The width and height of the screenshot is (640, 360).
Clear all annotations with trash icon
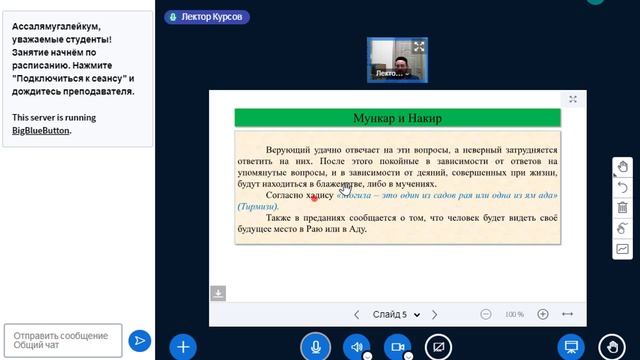tap(622, 208)
